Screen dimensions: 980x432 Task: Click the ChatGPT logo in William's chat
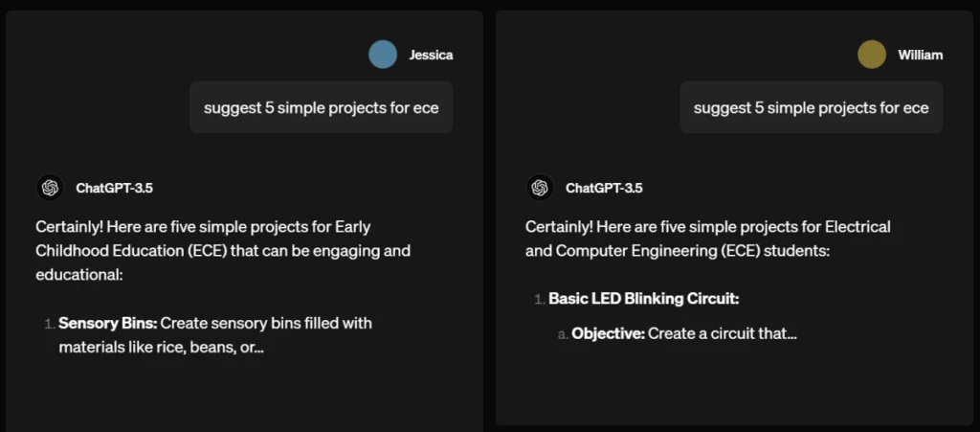click(x=540, y=188)
